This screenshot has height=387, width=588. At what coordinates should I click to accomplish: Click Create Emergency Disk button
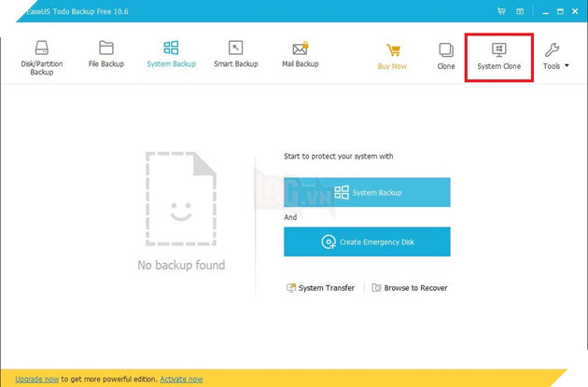point(367,242)
